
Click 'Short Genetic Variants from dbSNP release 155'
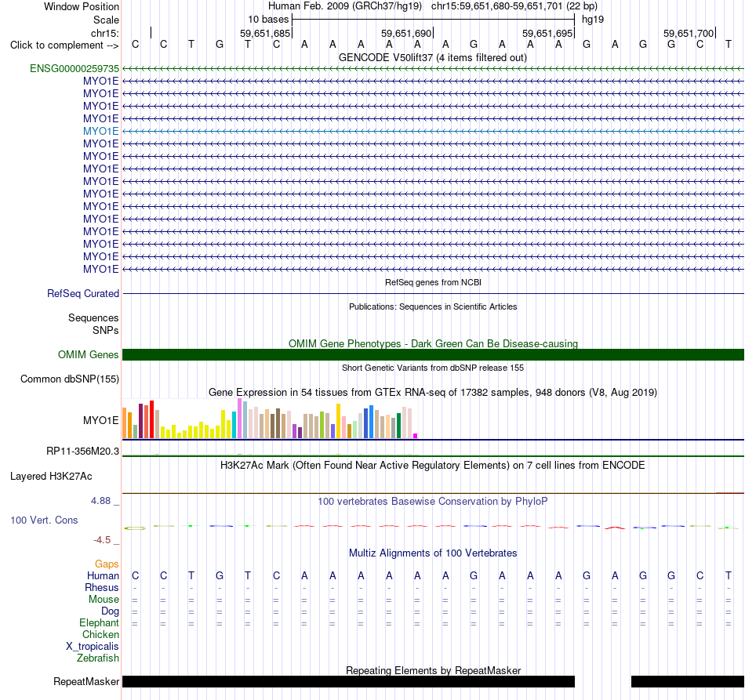[x=433, y=368]
